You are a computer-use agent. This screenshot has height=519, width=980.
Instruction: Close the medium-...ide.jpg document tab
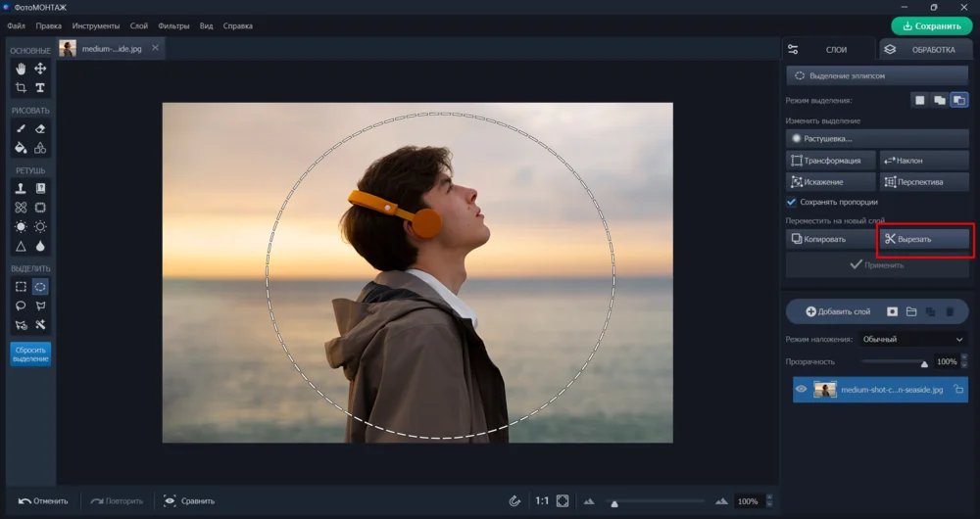155,48
